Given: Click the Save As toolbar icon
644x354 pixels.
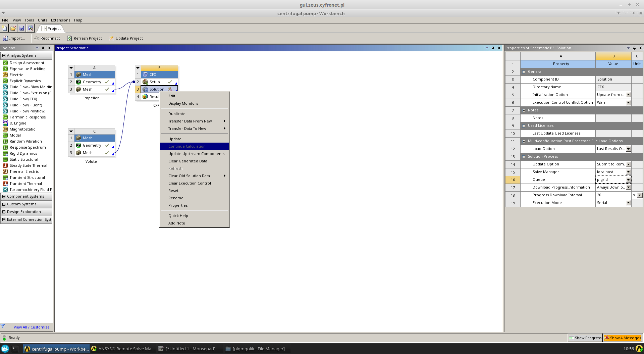Looking at the screenshot, I should tap(30, 28).
